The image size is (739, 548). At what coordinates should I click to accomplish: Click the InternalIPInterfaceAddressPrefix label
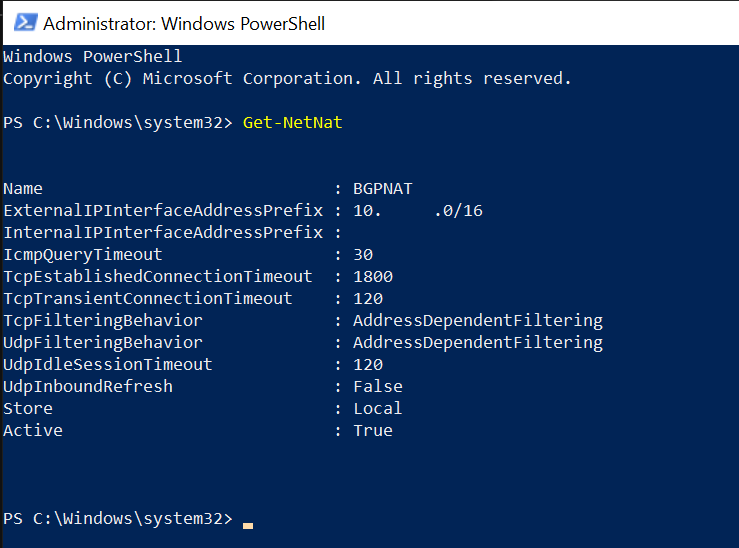coord(163,232)
